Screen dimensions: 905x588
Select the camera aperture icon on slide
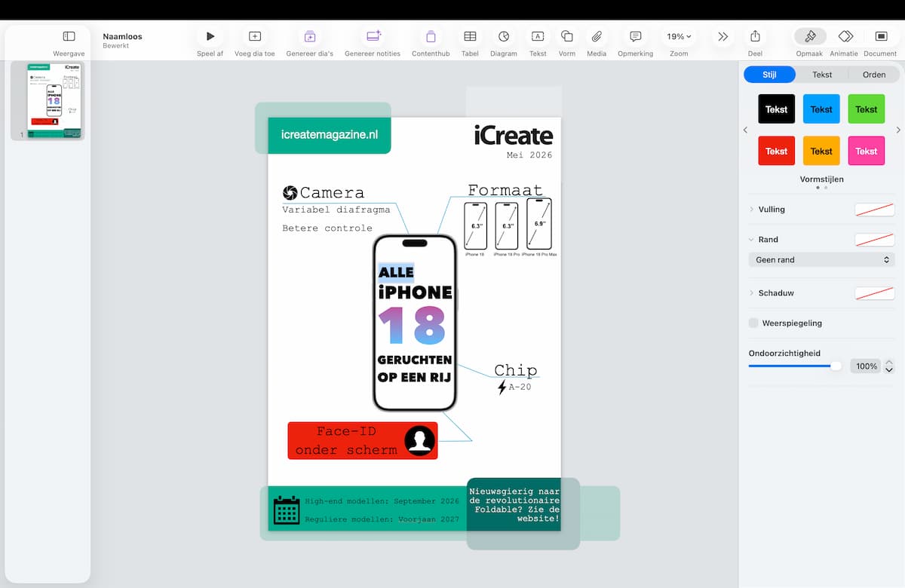click(x=290, y=193)
